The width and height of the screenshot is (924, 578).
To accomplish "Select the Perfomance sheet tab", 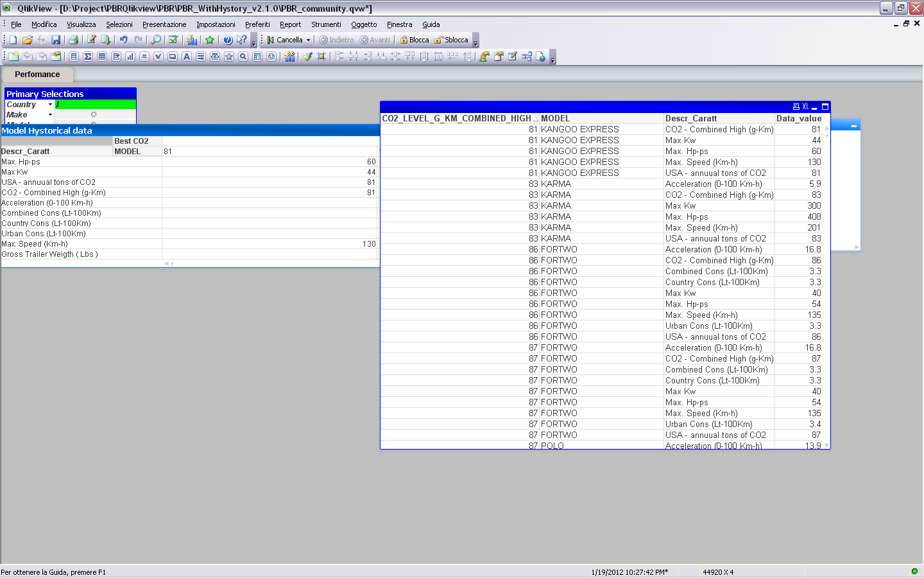I will click(37, 74).
